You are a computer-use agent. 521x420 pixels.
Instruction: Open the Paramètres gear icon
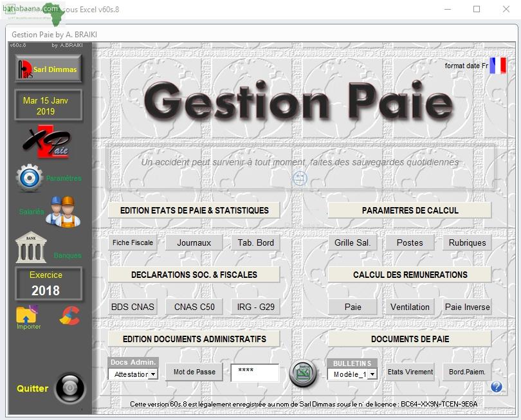coord(29,178)
